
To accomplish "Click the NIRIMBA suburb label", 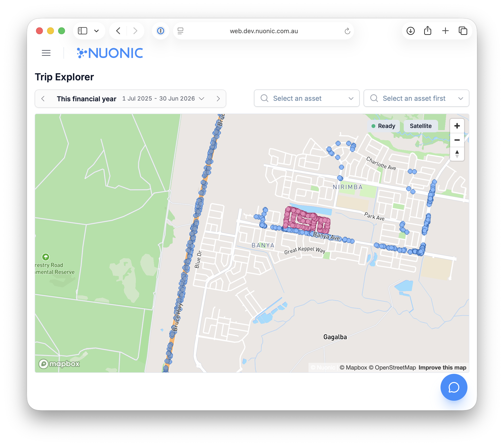I will [x=347, y=187].
